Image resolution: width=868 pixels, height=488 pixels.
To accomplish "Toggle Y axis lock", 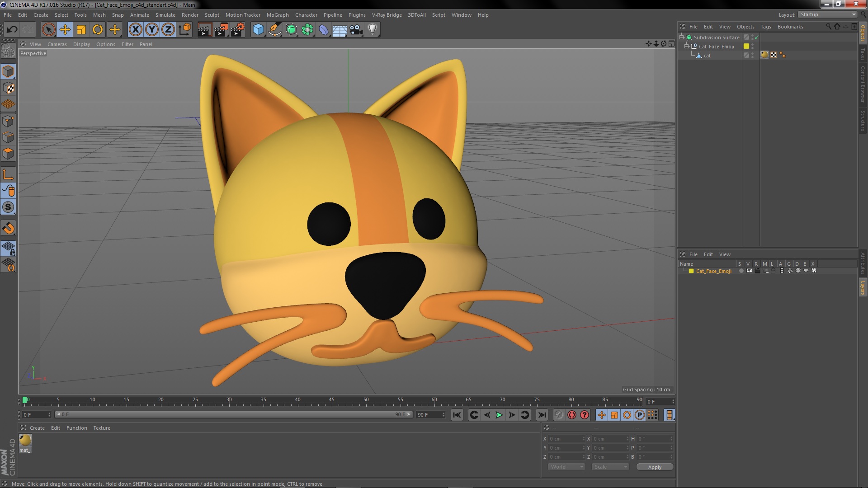I will pyautogui.click(x=152, y=30).
